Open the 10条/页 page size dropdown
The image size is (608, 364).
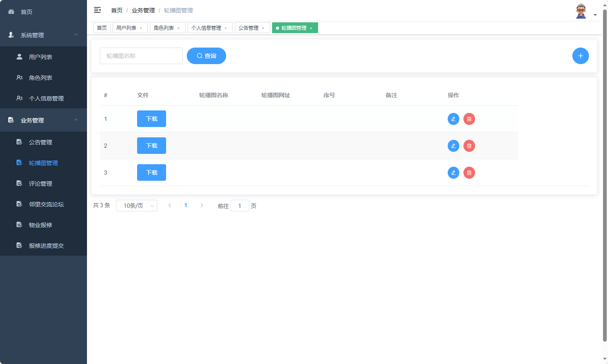tap(137, 205)
